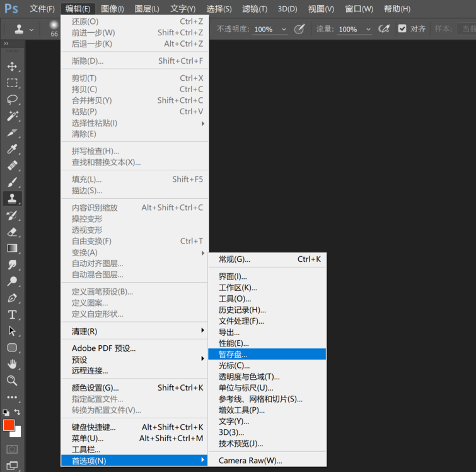Toggle airbrush build-up icon next to 流量
This screenshot has height=472, width=476.
pyautogui.click(x=384, y=29)
